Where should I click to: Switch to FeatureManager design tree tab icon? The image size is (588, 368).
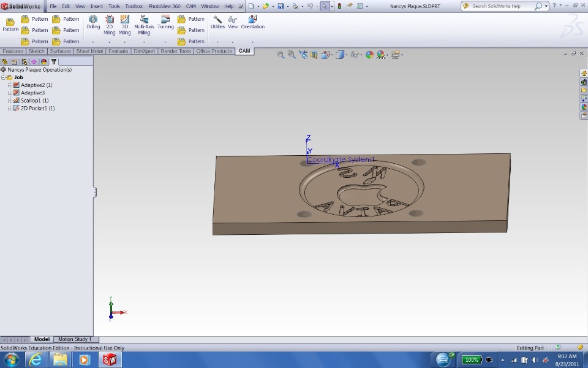pyautogui.click(x=4, y=61)
